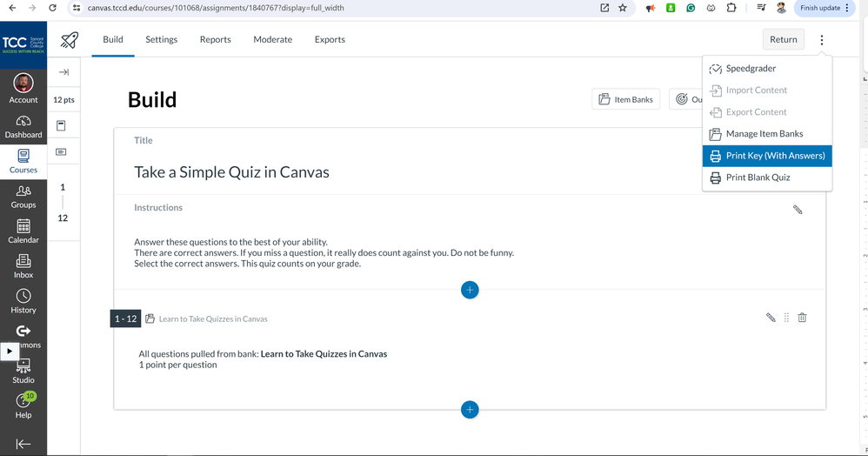Choose Import Content menu item

click(x=767, y=90)
